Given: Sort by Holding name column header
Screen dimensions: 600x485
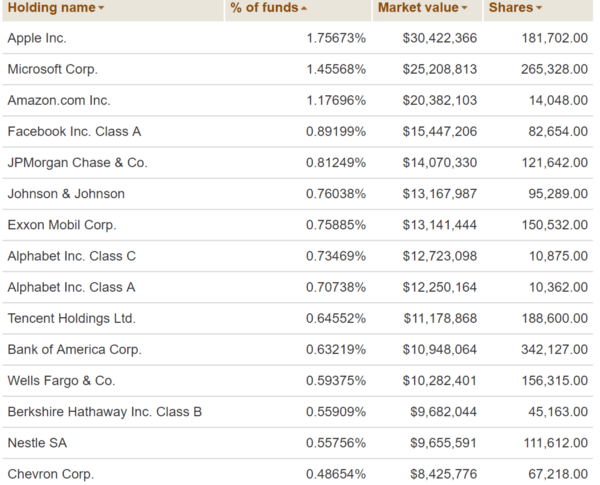Looking at the screenshot, I should coord(56,8).
